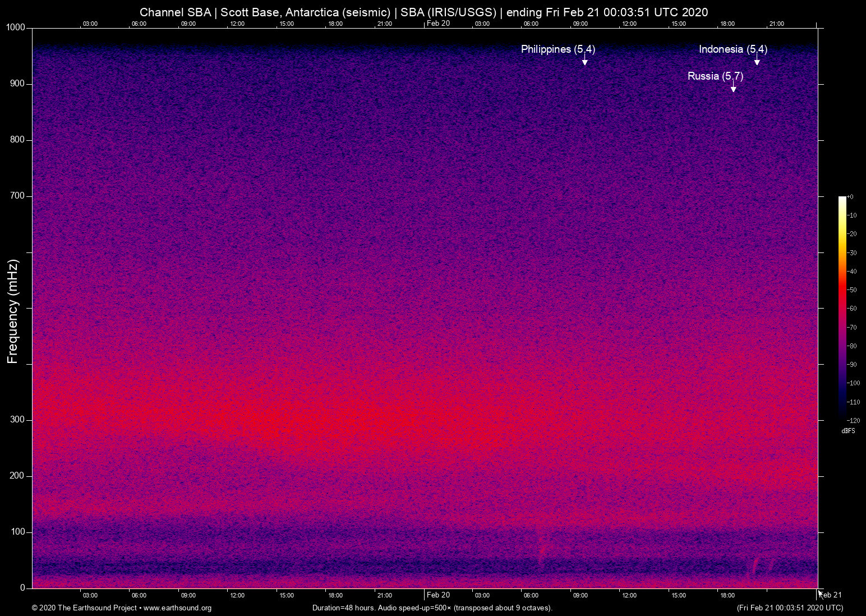
Task: Select the Philippines (5.4) earthquake label
Action: (558, 49)
